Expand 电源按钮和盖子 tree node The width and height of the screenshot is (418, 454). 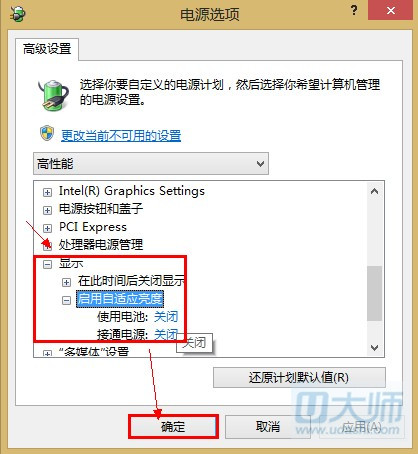pyautogui.click(x=48, y=210)
